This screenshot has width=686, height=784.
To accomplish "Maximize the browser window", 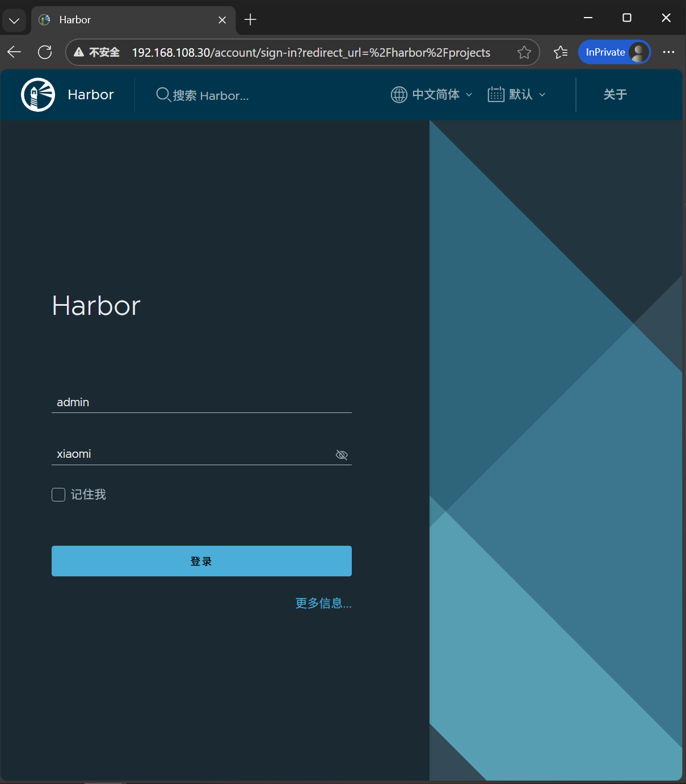I will tap(627, 18).
